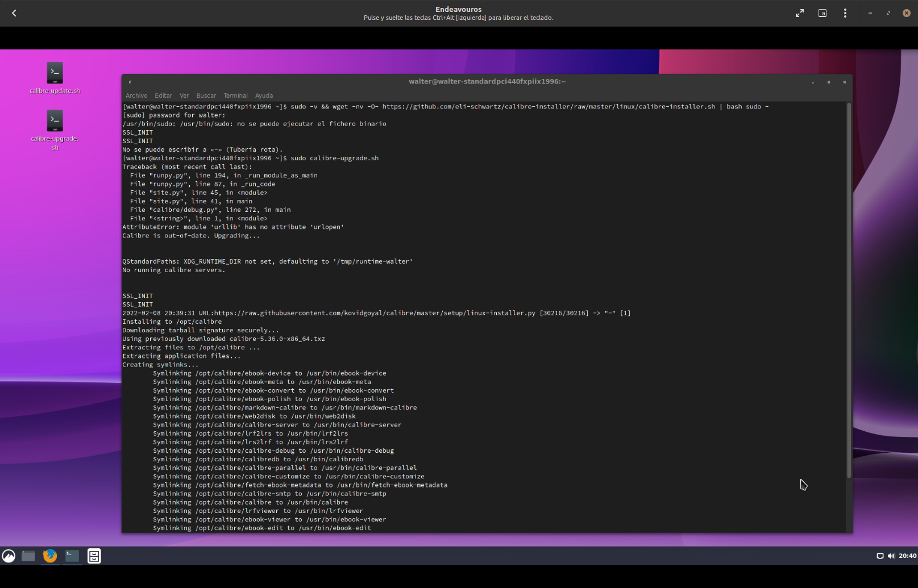Click the line '[sudo] password for walter:'
The width and height of the screenshot is (918, 588).
point(174,115)
